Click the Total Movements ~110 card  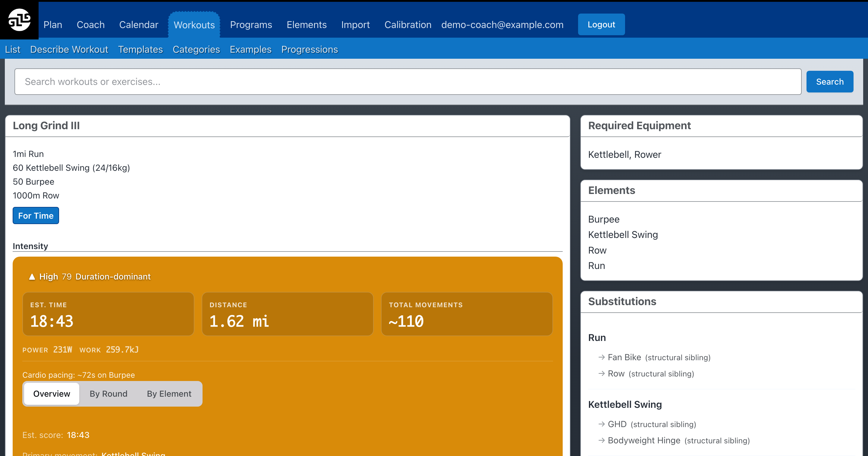(x=467, y=314)
